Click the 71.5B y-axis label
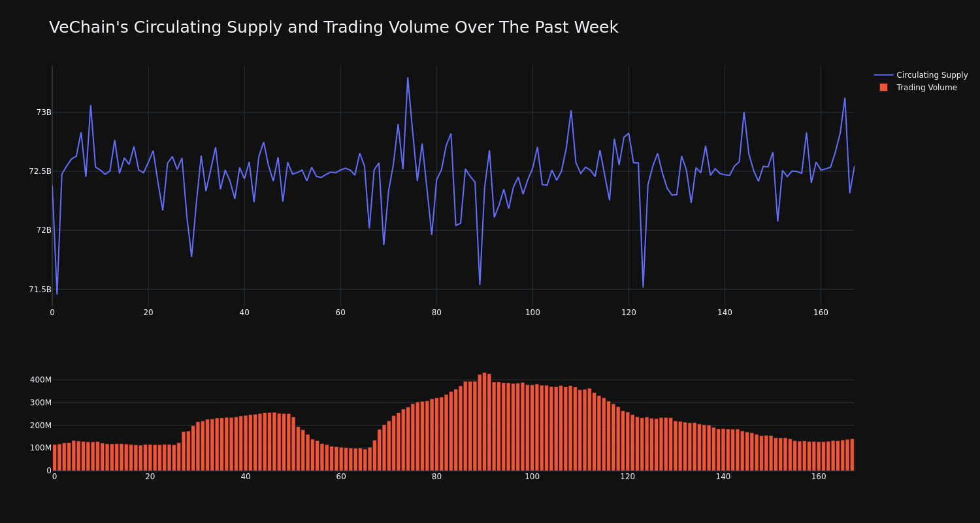The image size is (980, 523). point(40,290)
